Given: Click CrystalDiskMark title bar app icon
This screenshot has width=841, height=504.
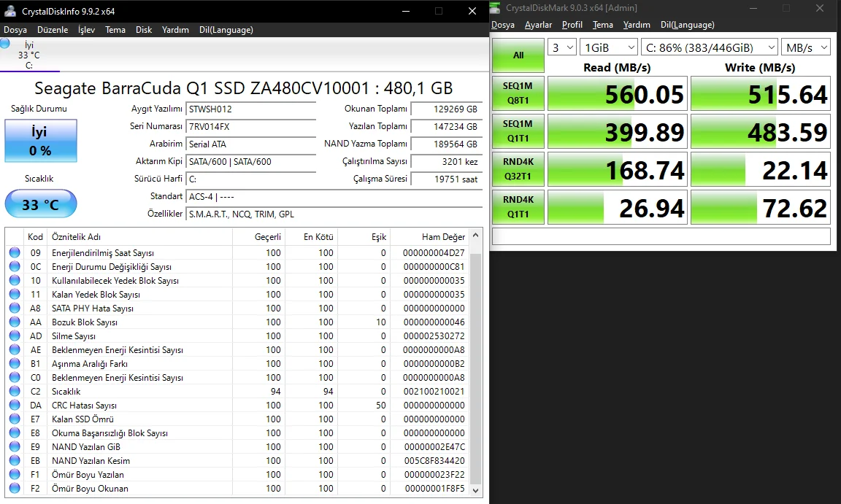Looking at the screenshot, I should tap(495, 8).
